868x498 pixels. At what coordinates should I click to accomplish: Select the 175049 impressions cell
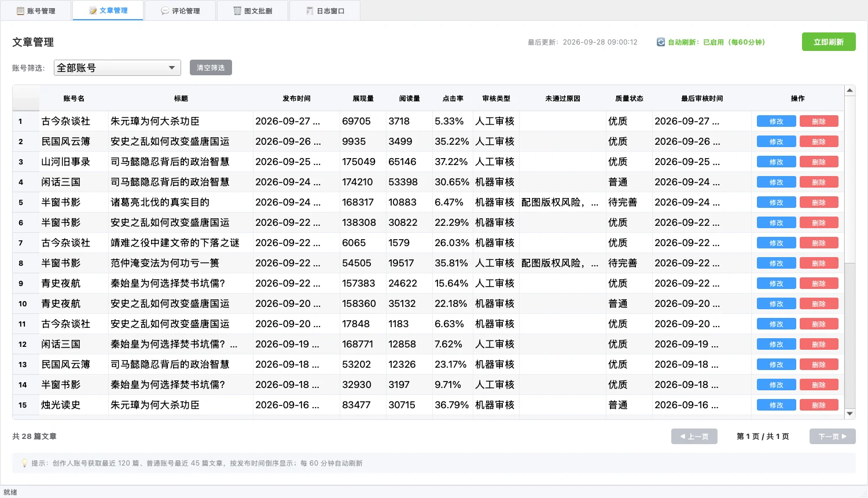click(363, 162)
